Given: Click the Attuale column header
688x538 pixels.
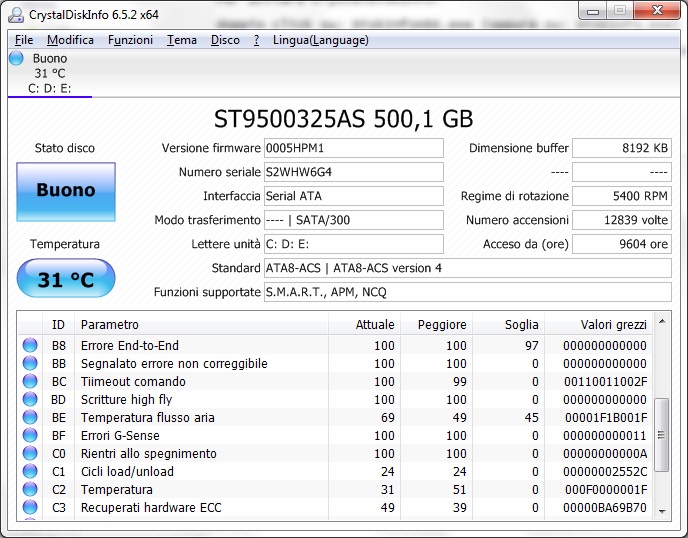Looking at the screenshot, I should tap(364, 325).
